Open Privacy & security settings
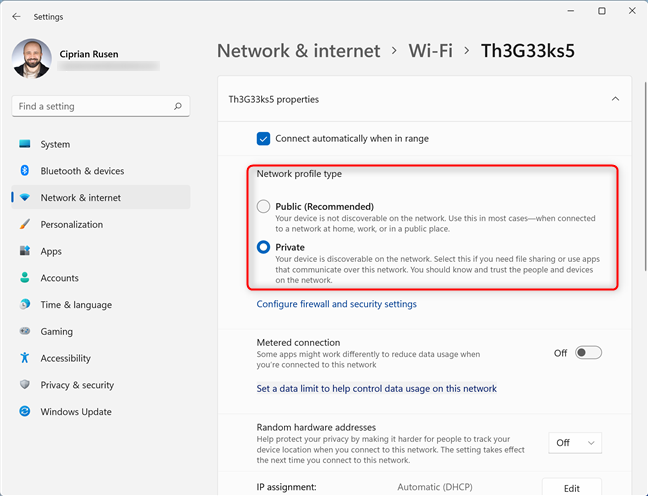The width and height of the screenshot is (648, 496). [x=101, y=385]
